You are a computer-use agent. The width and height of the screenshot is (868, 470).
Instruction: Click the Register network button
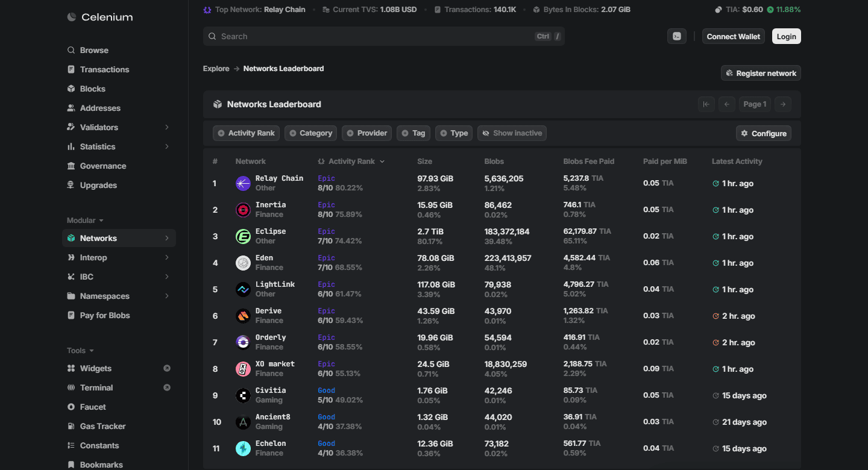pos(761,73)
